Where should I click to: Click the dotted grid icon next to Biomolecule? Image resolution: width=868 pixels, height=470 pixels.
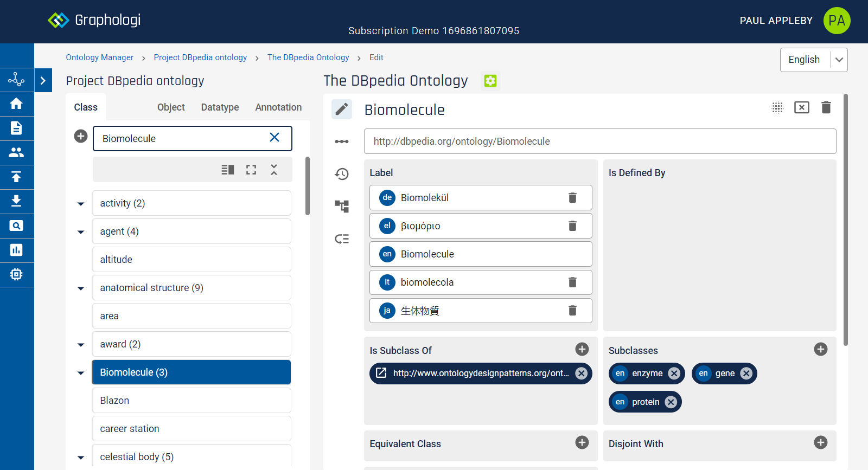(777, 107)
